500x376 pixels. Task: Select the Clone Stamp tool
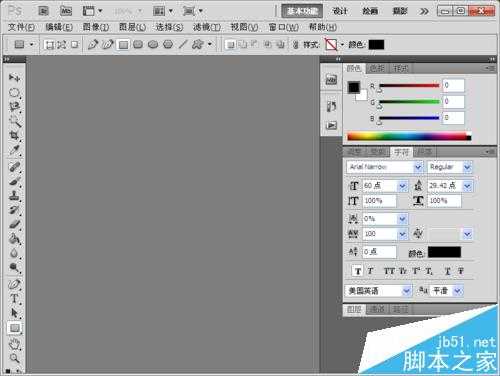(x=14, y=195)
